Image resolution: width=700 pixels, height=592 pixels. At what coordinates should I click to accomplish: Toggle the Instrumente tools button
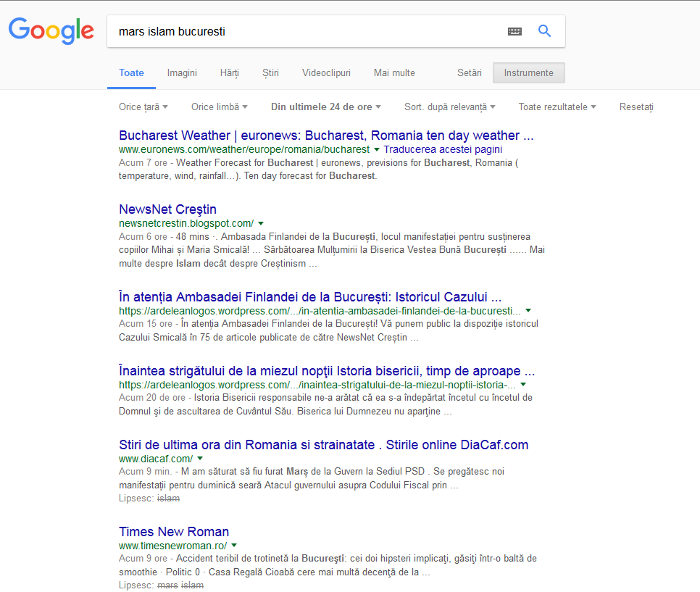point(528,73)
